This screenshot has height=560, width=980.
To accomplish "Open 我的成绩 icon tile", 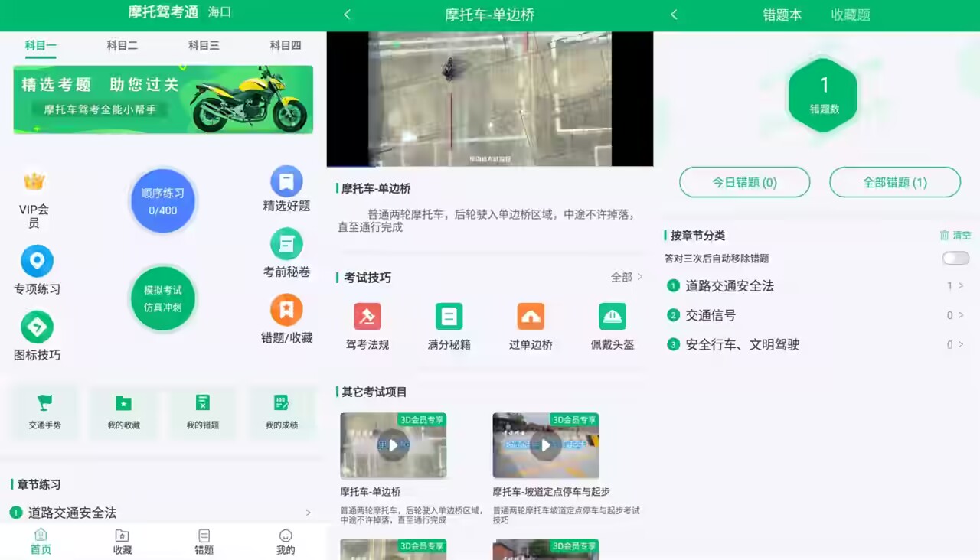I will [x=282, y=412].
